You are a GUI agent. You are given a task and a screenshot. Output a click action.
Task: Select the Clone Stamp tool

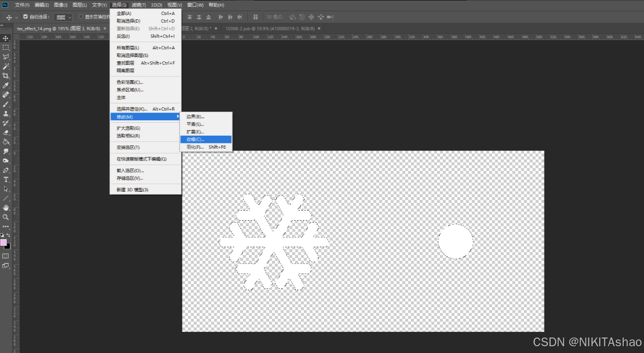[x=6, y=113]
